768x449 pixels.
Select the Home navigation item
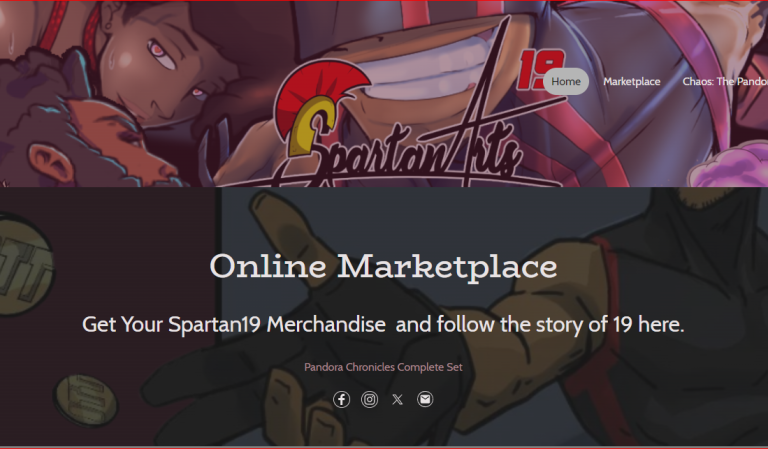click(x=566, y=82)
